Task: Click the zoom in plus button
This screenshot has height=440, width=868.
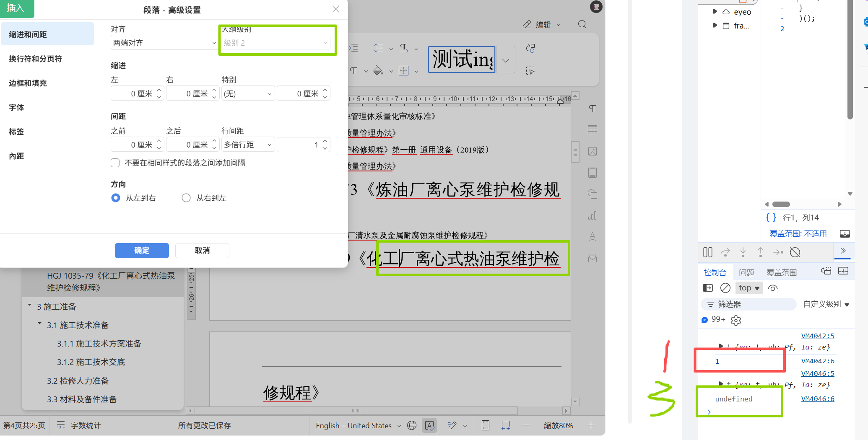Action: (591, 425)
